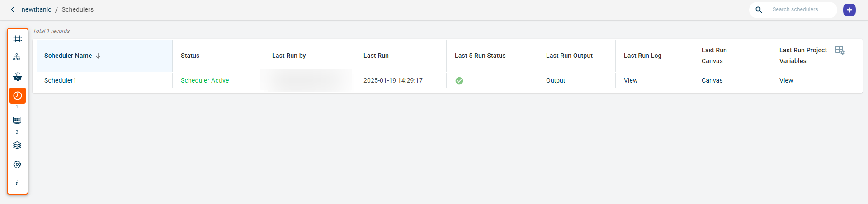Click the Output link for last run
Image resolution: width=868 pixels, height=204 pixels.
[555, 80]
